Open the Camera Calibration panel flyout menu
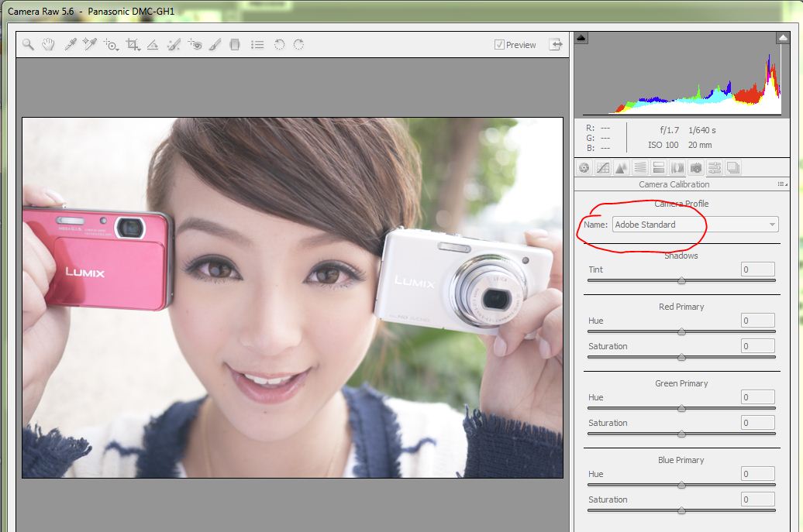The image size is (803, 532). coord(782,184)
